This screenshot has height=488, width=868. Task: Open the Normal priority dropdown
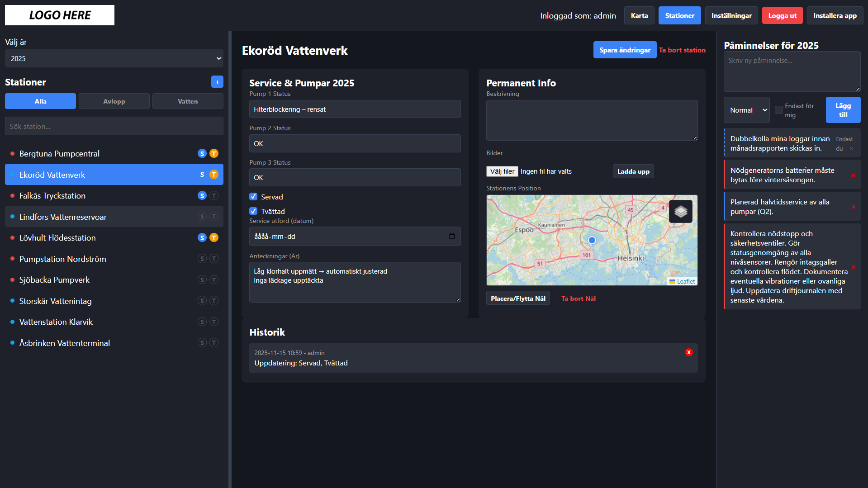(746, 110)
